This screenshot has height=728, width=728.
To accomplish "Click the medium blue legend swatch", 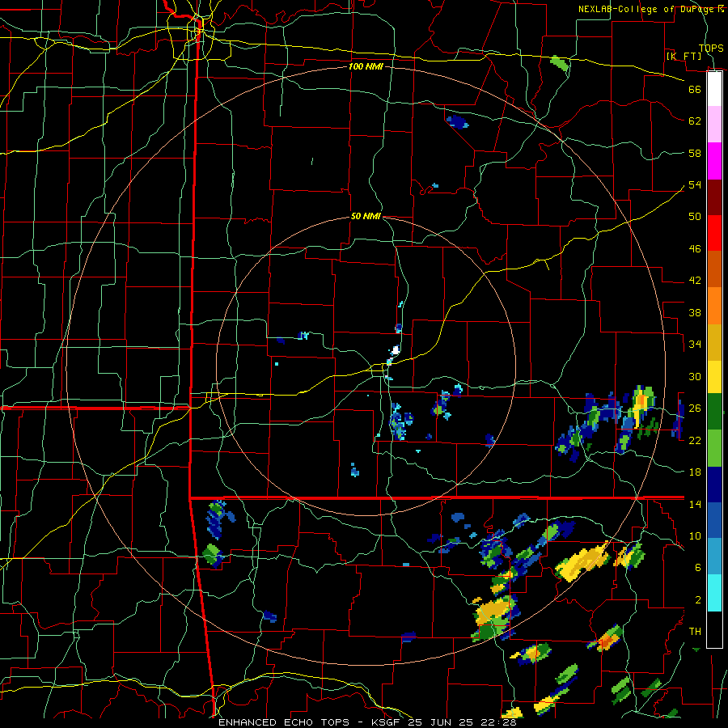I will pyautogui.click(x=714, y=520).
